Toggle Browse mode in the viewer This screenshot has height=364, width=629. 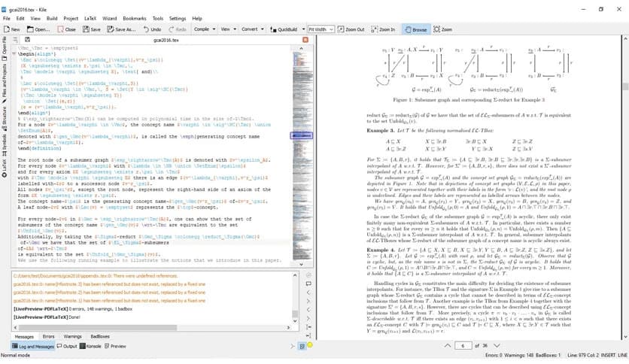(x=415, y=29)
